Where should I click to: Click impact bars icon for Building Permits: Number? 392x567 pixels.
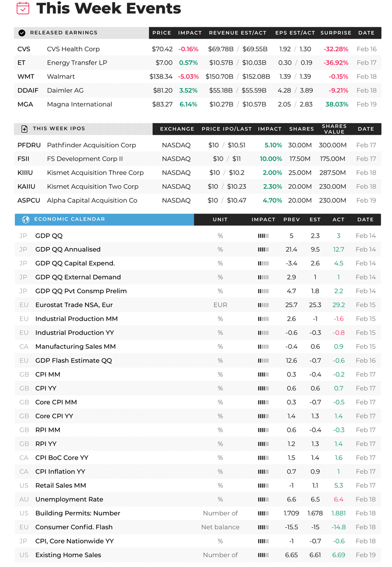pyautogui.click(x=263, y=514)
